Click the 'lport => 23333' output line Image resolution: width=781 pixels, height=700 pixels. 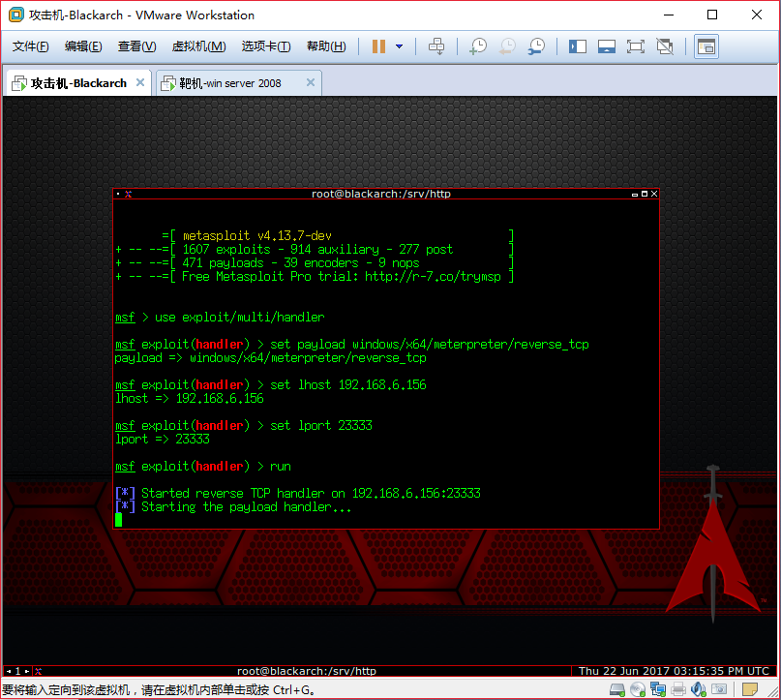point(163,439)
